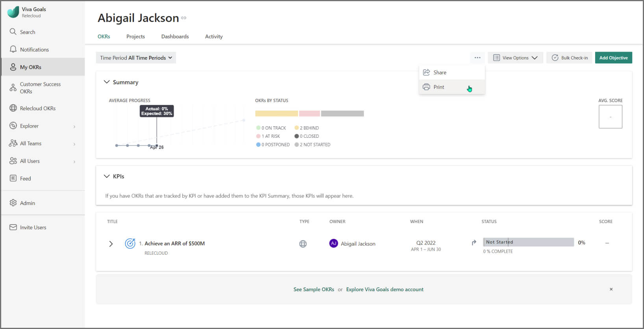Click the Q2 2022 period cell
The image size is (644, 329).
[x=426, y=246]
